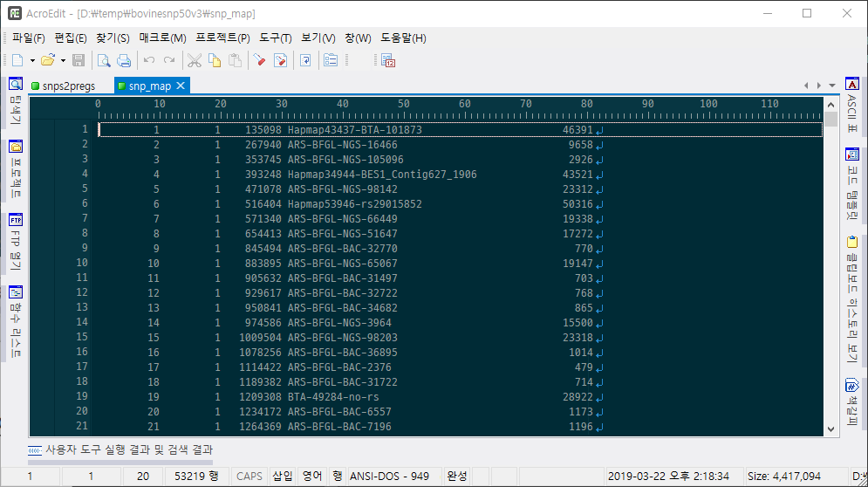868x487 pixels.
Task: Click the find-in-files flashlight document icon
Action: point(281,60)
